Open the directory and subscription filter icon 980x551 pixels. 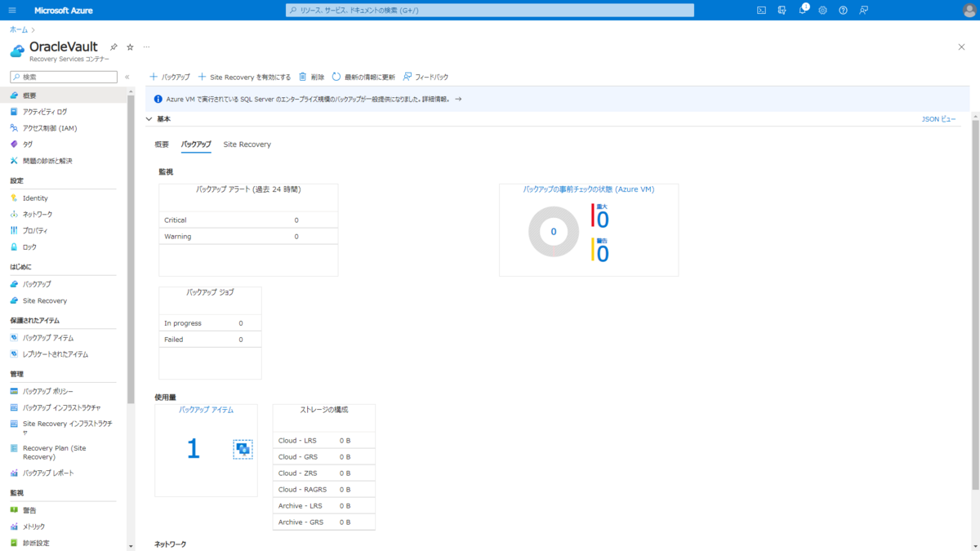pos(782,10)
